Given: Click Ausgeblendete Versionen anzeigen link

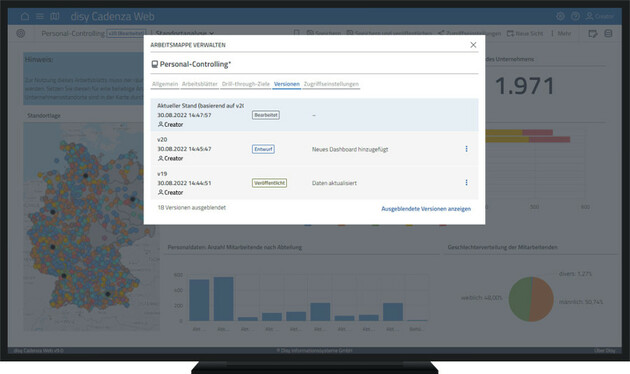Looking at the screenshot, I should [426, 209].
